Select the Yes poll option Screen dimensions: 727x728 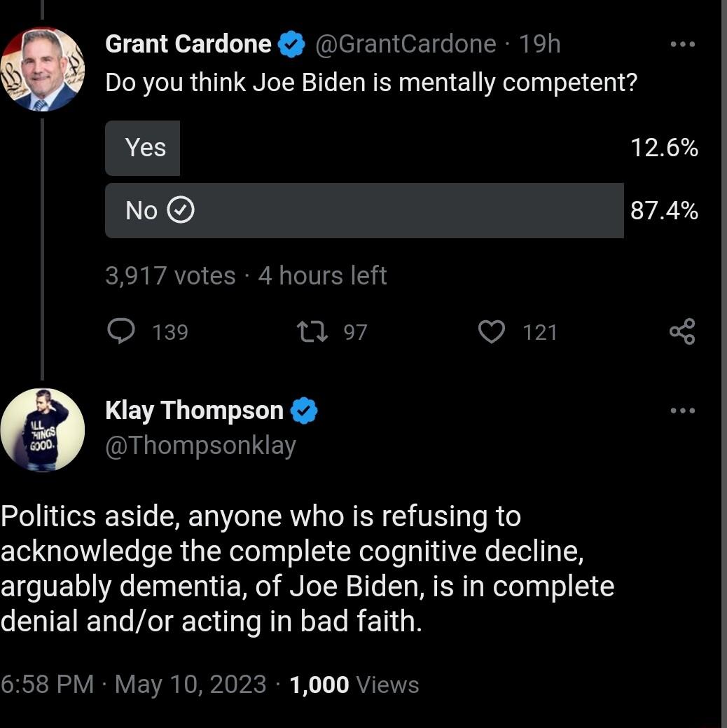click(x=142, y=147)
